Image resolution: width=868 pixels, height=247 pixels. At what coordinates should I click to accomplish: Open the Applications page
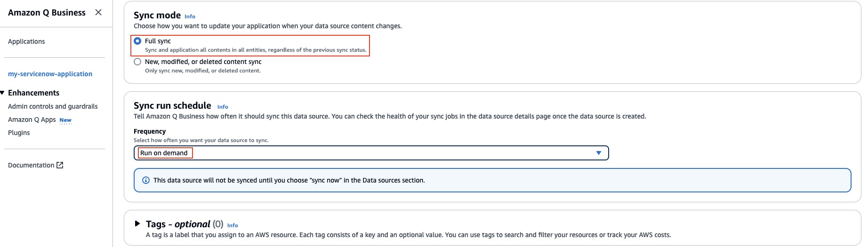26,41
